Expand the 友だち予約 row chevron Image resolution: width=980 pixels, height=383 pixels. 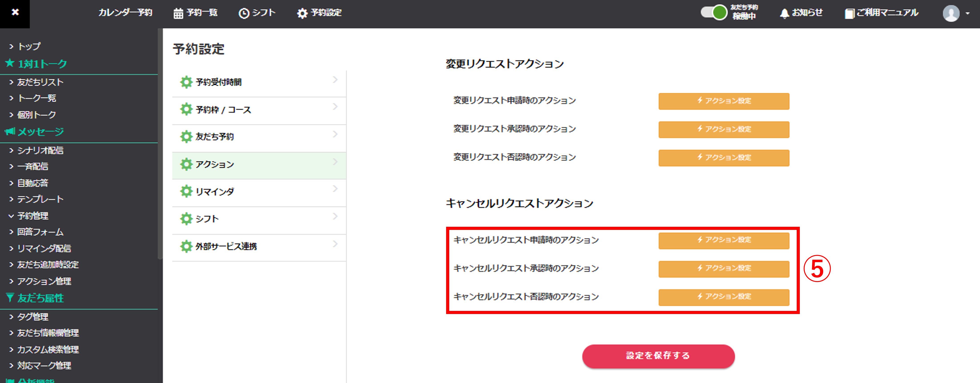coord(335,134)
